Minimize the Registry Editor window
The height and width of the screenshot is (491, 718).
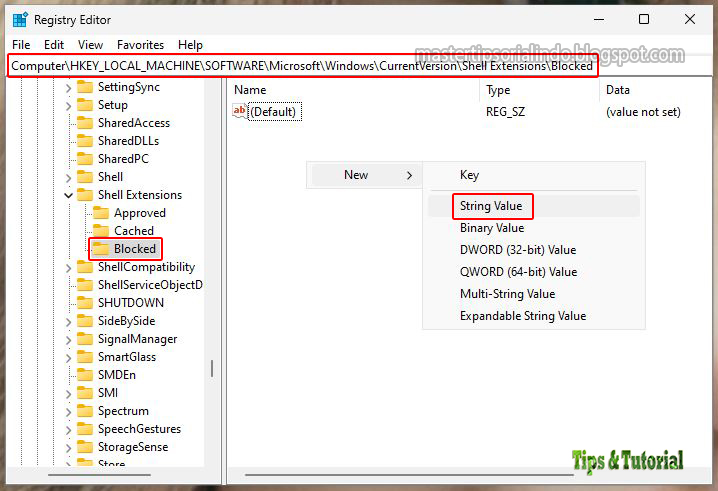(599, 19)
